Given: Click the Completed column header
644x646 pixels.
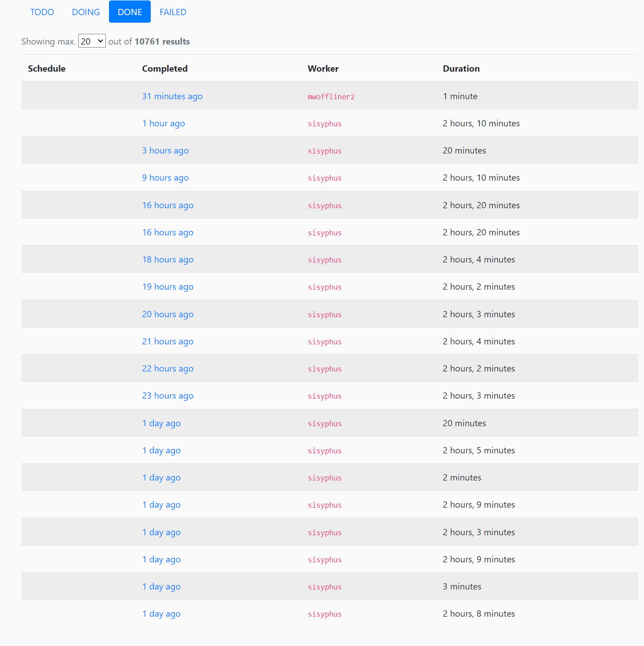Looking at the screenshot, I should (165, 69).
